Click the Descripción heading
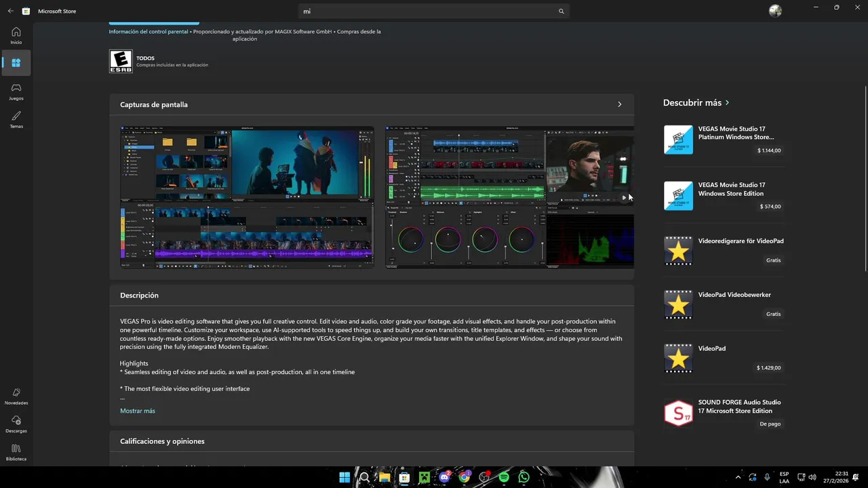This screenshot has height=488, width=868. (139, 296)
